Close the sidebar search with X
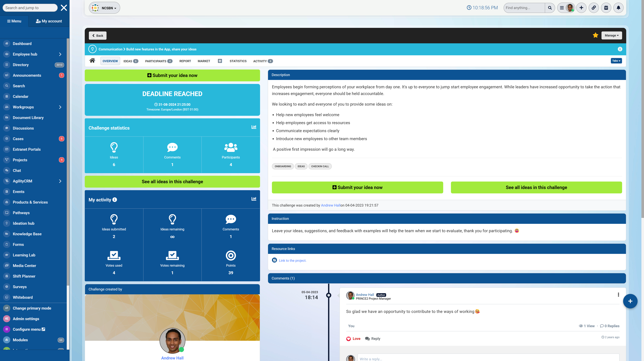This screenshot has height=361, width=644. [64, 8]
